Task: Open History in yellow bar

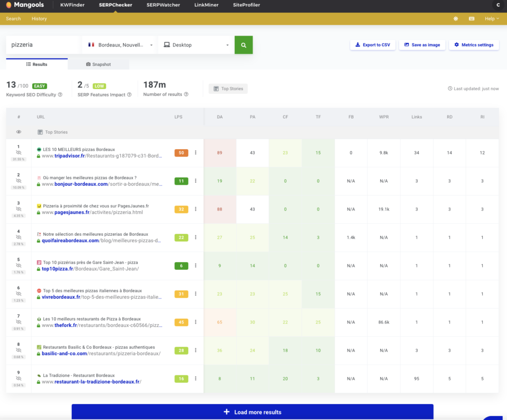Action: click(x=39, y=19)
